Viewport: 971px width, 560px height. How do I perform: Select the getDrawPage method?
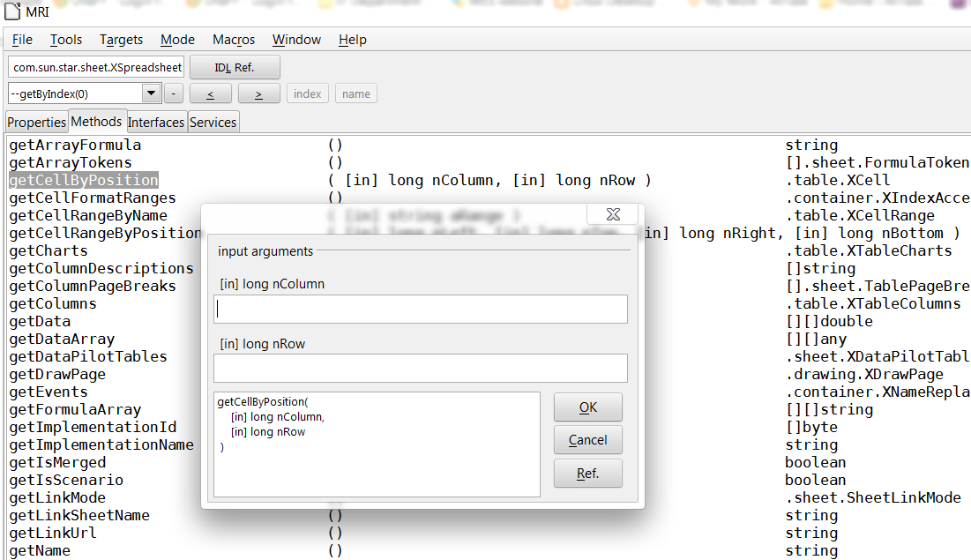coord(57,374)
